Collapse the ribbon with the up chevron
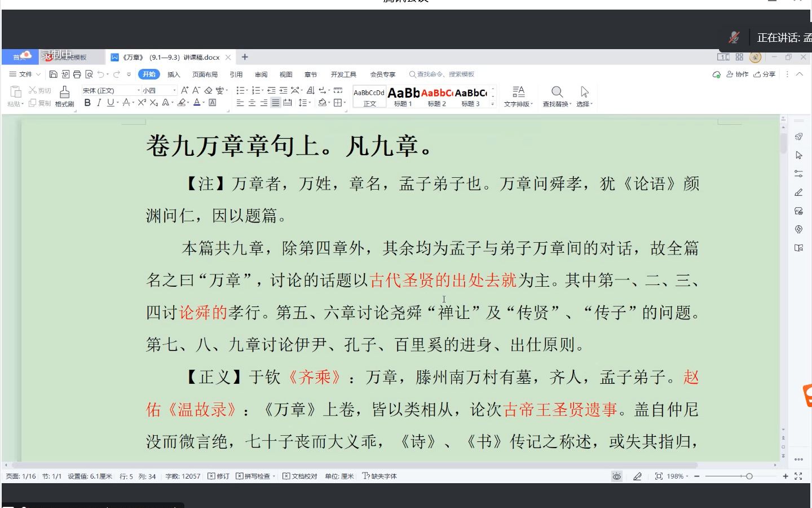The height and width of the screenshot is (508, 812). pyautogui.click(x=800, y=74)
